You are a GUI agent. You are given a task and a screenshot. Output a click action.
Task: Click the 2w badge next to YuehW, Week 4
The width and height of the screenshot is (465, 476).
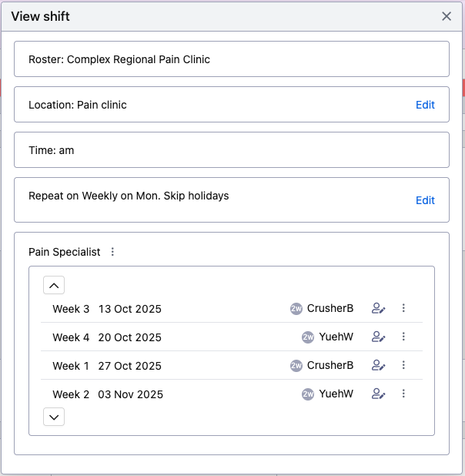(308, 337)
